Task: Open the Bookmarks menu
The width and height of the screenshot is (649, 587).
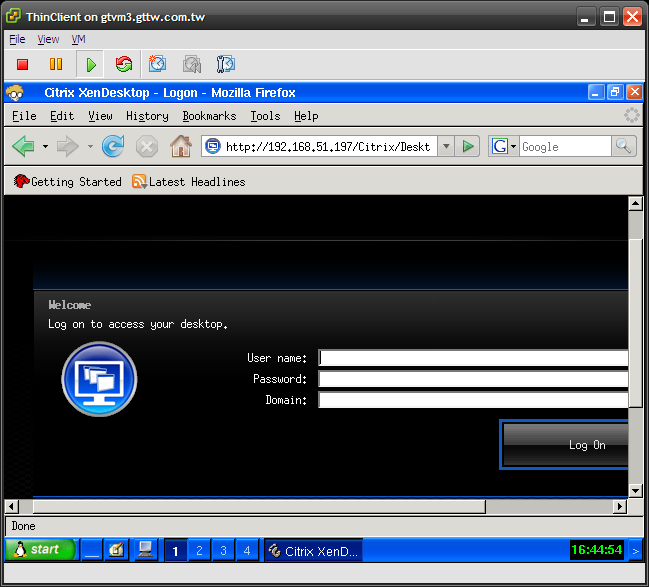Action: [x=209, y=116]
